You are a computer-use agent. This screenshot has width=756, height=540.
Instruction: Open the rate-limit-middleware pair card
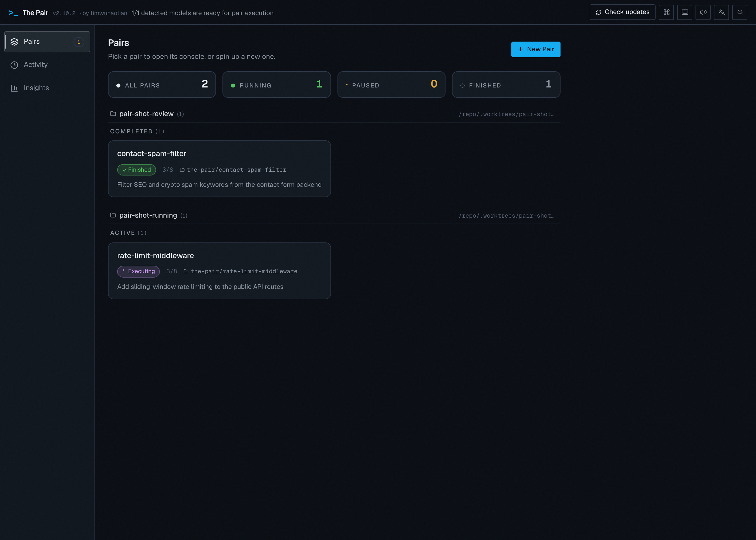(220, 271)
